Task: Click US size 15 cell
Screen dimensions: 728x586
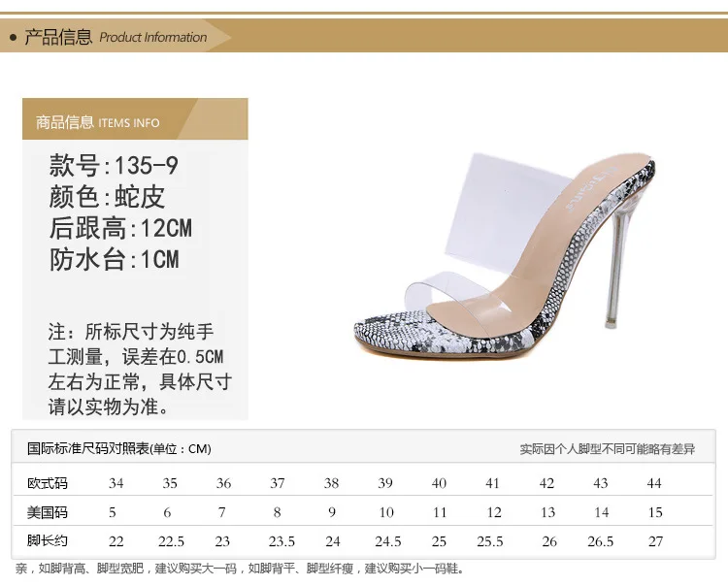Action: point(655,512)
